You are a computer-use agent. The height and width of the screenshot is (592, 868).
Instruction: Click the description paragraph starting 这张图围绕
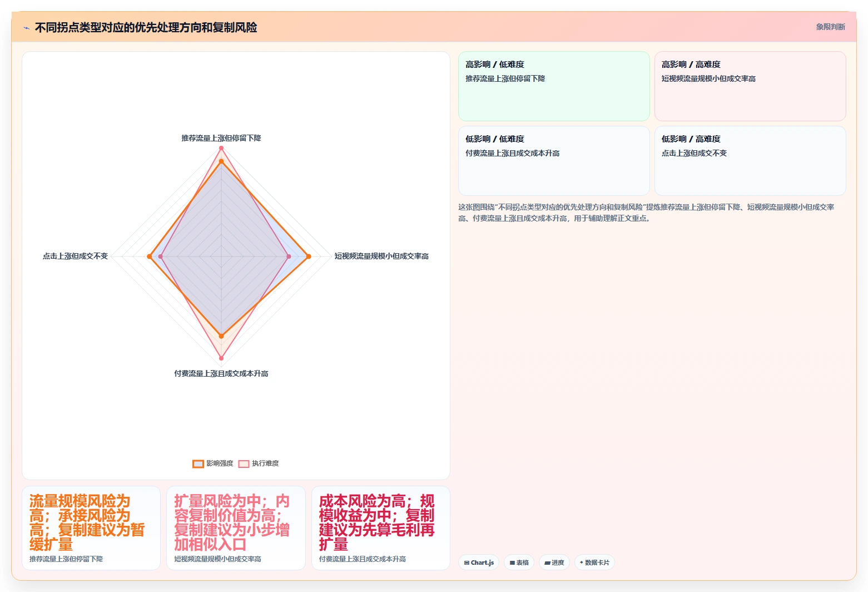click(646, 213)
